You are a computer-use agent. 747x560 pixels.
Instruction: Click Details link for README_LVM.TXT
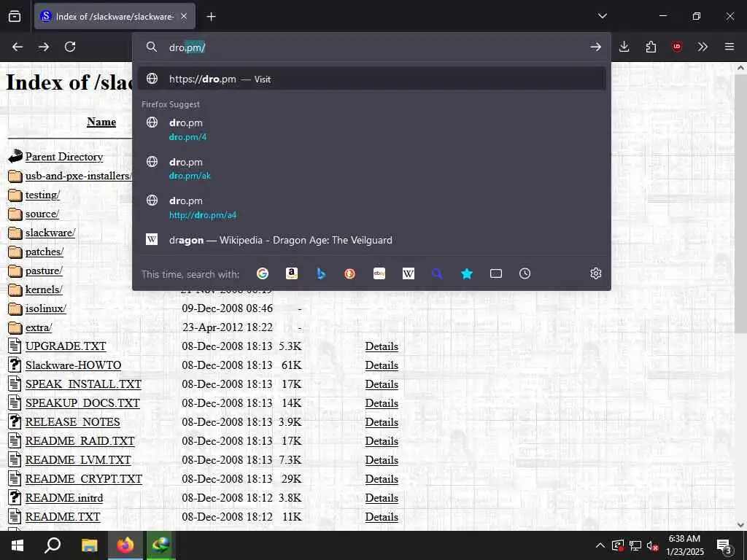(x=382, y=460)
